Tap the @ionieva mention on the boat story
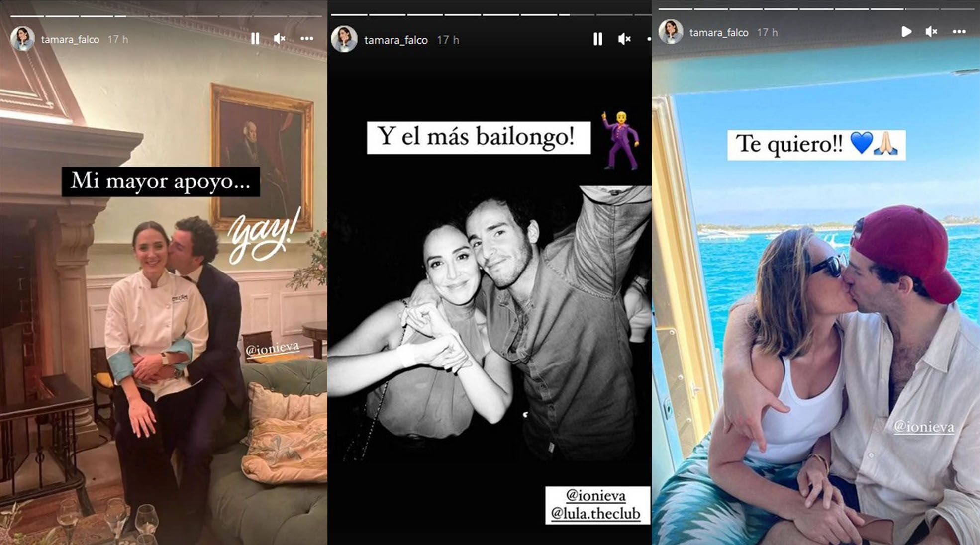Viewport: 980px width, 545px height. click(924, 427)
